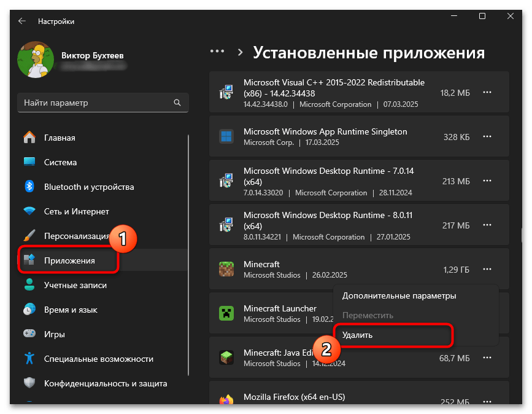The image size is (532, 414).
Task: Open Специальные возможности section
Action: coord(99,359)
